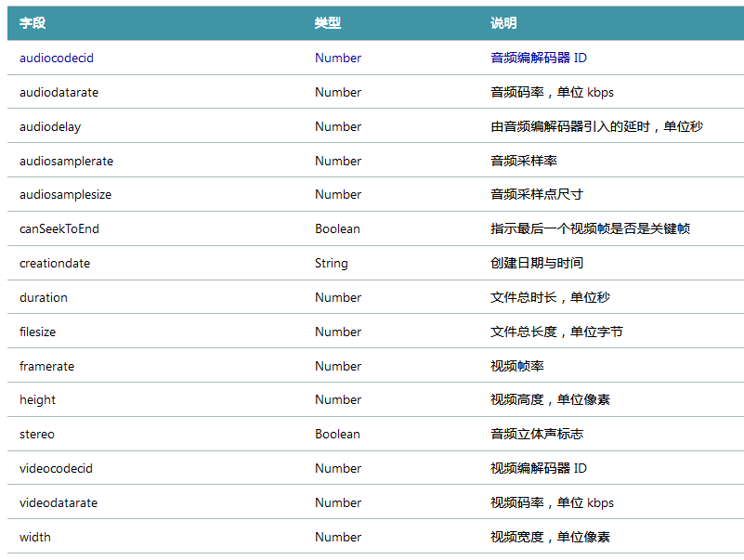The image size is (744, 560).
Task: Click the audiodelay field name
Action: [x=50, y=126]
